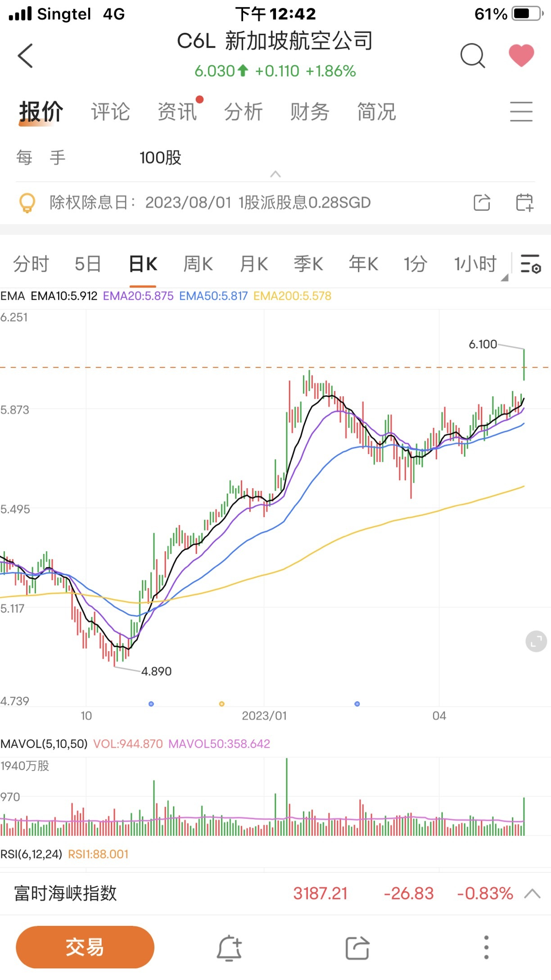Select the 日K chart period
Image resolution: width=551 pixels, height=980 pixels.
(143, 264)
